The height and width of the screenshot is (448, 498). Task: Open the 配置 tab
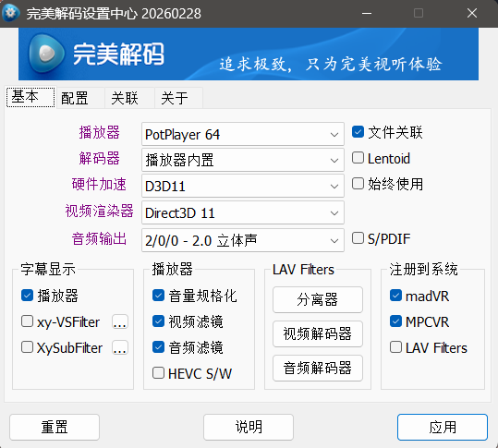tap(80, 98)
